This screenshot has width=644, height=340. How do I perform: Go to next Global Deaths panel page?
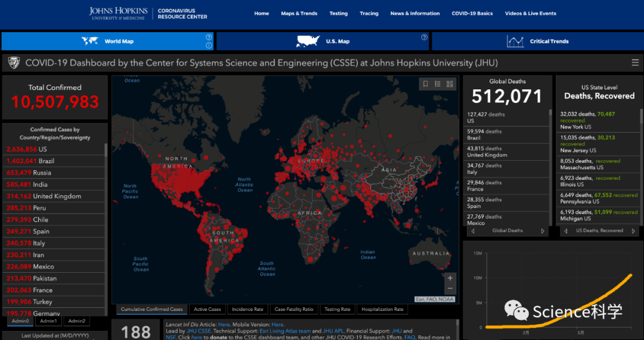[x=543, y=231]
